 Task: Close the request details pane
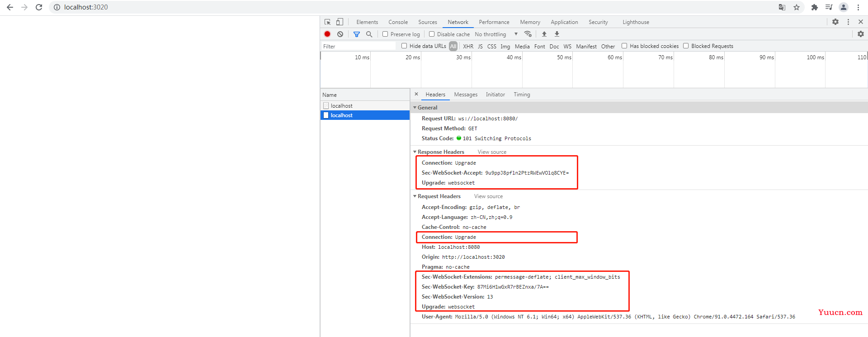[x=416, y=94]
